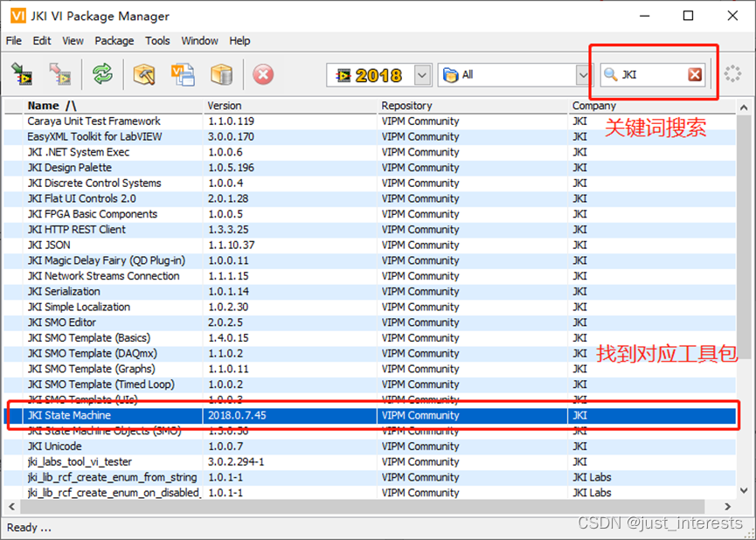This screenshot has height=540, width=756.
Task: Select JKI SMO Template (Timed Loop) row
Action: (x=370, y=384)
